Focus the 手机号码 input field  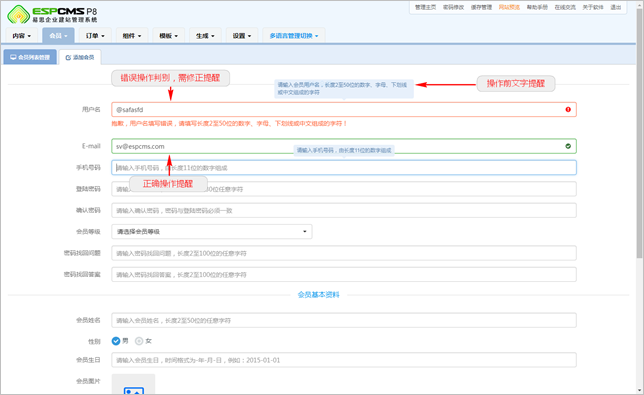coord(344,168)
